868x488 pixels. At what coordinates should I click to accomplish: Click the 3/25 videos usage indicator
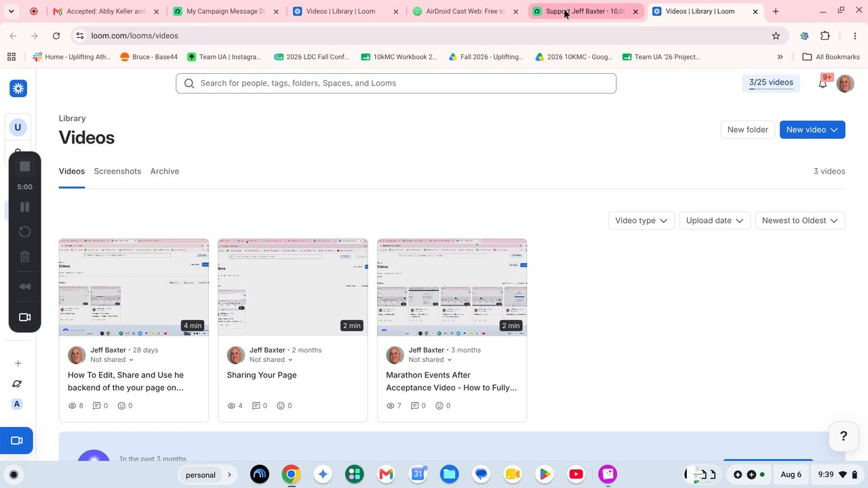point(771,83)
